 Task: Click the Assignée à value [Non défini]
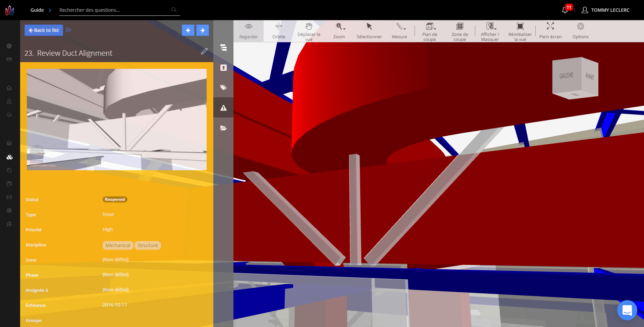click(115, 290)
